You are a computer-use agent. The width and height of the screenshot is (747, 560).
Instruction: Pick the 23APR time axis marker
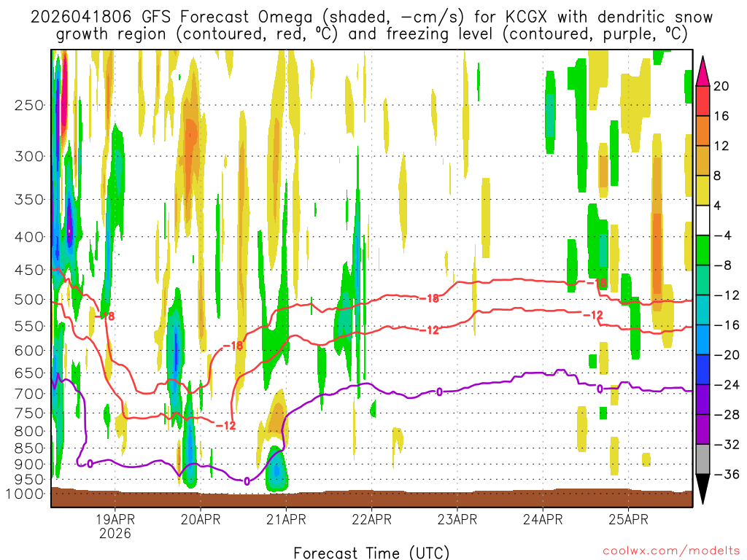tap(457, 520)
